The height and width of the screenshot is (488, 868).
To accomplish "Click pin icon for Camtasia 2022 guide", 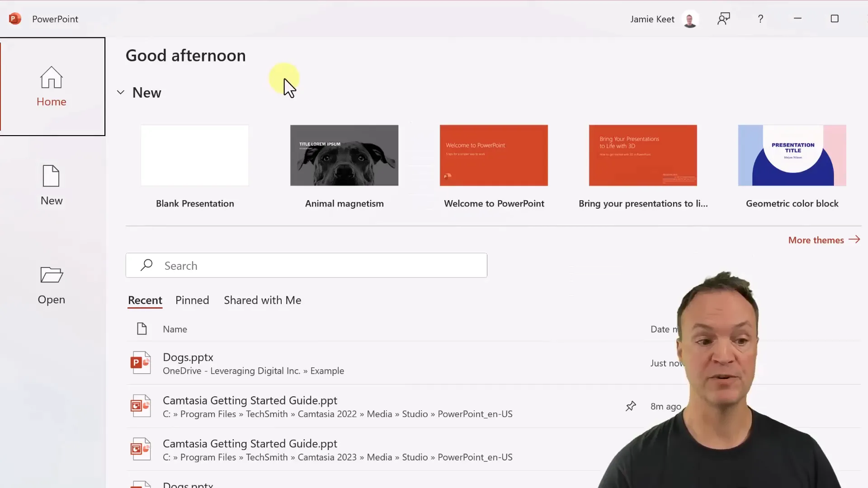I will [x=631, y=406].
